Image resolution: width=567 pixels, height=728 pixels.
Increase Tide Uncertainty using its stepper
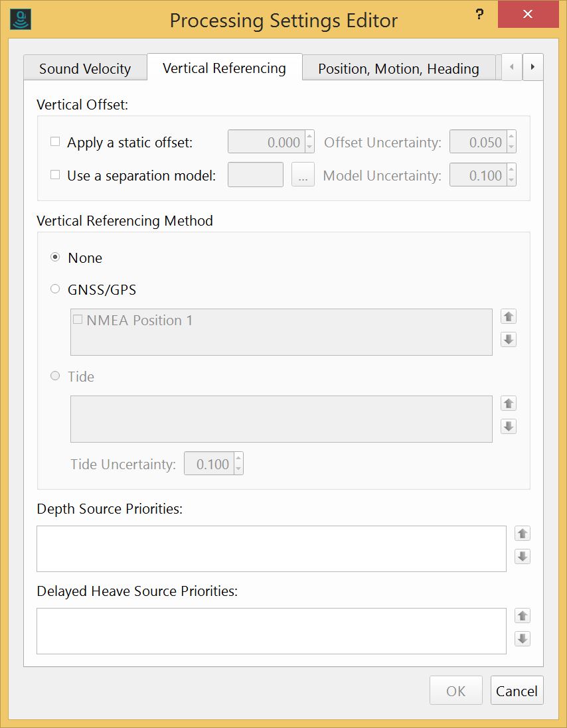[x=238, y=459]
